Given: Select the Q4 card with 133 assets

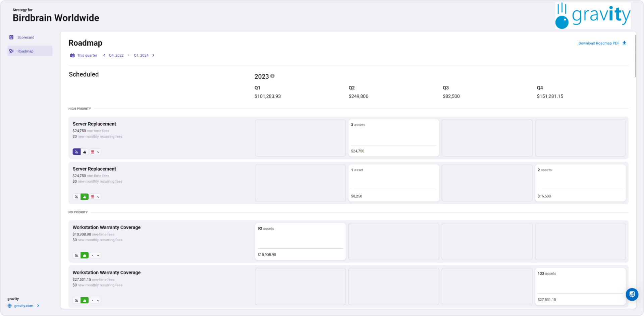Looking at the screenshot, I should tap(580, 286).
